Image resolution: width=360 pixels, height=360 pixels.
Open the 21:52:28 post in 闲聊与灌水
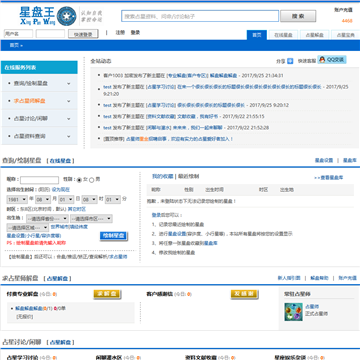[x=197, y=128]
